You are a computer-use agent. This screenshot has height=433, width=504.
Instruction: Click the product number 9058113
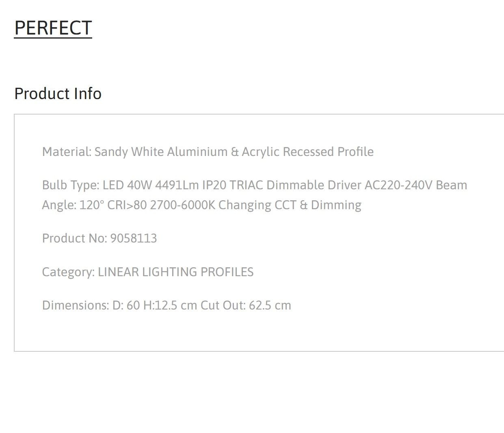point(134,238)
